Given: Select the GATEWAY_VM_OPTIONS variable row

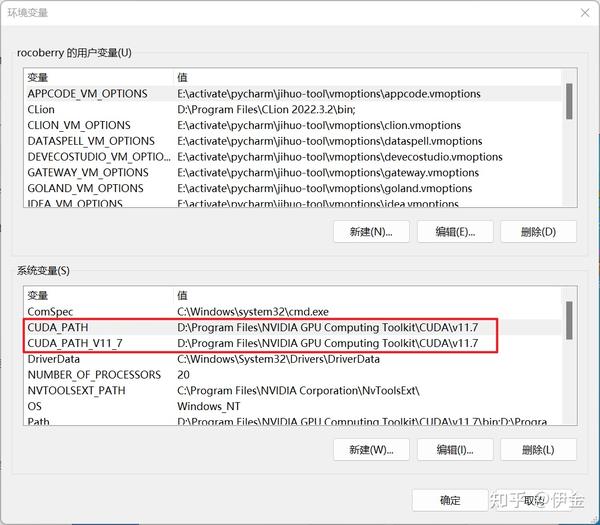Looking at the screenshot, I should pyautogui.click(x=292, y=173).
